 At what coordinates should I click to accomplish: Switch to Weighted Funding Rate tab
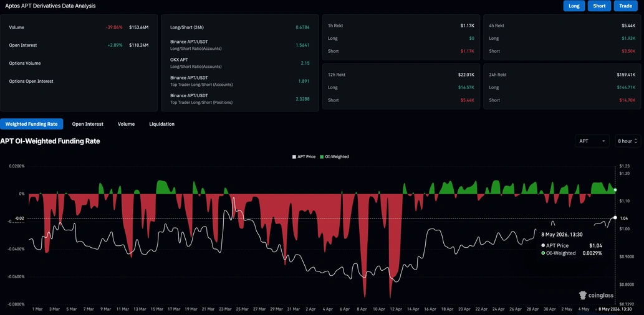pyautogui.click(x=32, y=124)
